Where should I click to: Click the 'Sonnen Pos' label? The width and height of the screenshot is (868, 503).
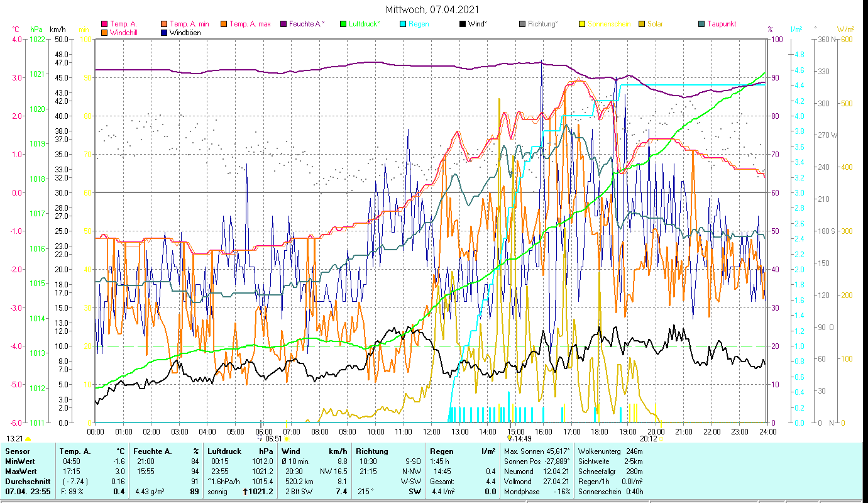click(522, 462)
